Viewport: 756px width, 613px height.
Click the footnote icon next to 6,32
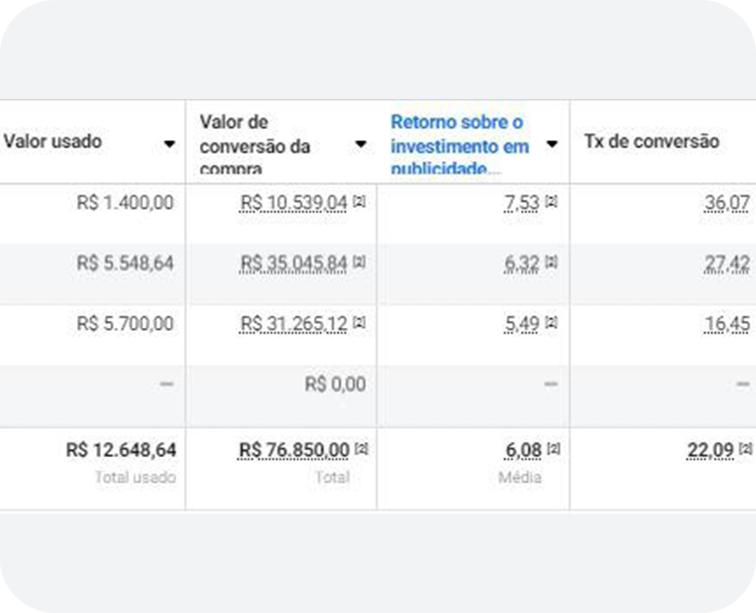[x=551, y=263]
